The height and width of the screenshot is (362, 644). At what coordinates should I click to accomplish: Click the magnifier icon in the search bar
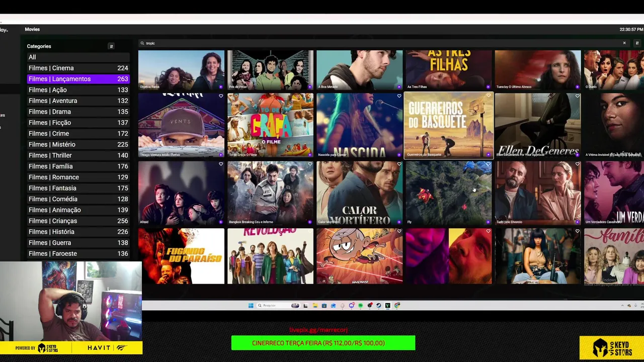point(142,43)
